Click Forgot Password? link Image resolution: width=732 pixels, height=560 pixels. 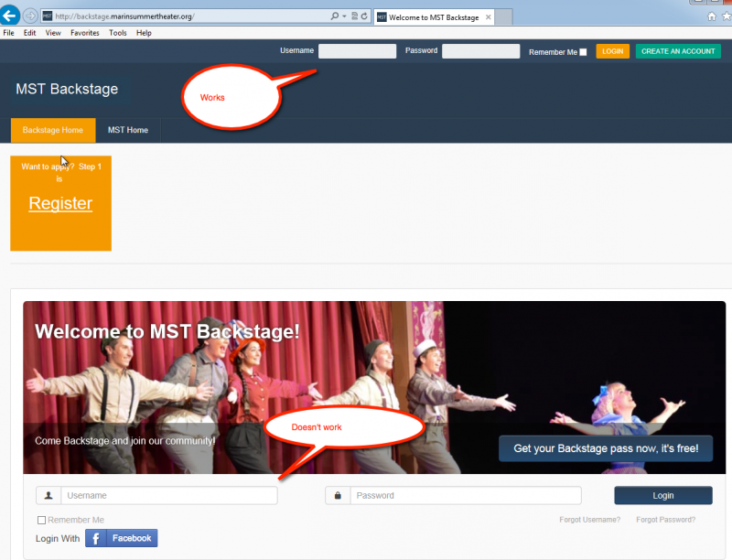[x=666, y=520]
